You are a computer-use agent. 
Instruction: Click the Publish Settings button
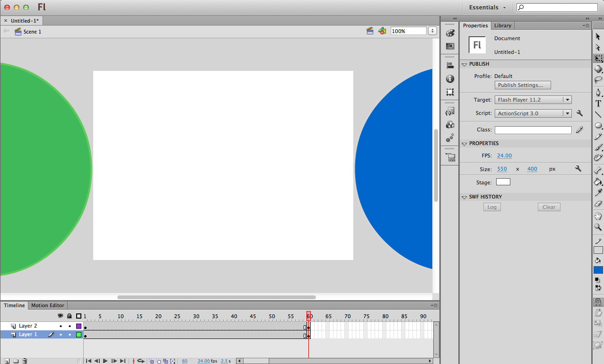(523, 85)
